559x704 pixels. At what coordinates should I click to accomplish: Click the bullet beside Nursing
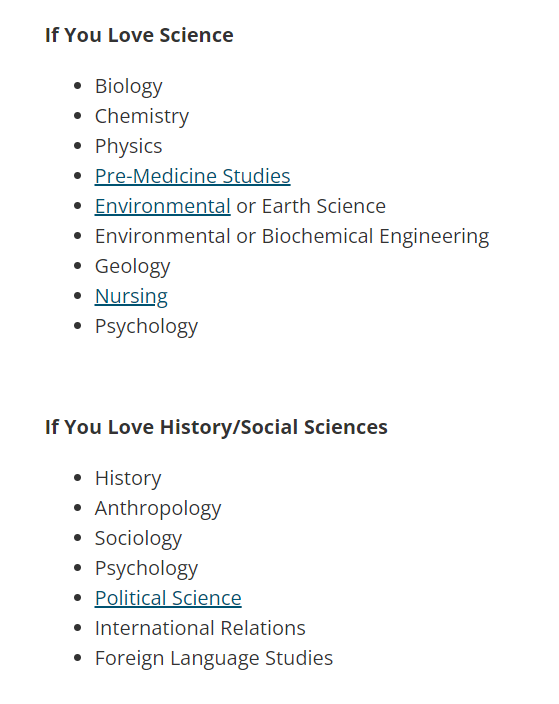point(78,296)
